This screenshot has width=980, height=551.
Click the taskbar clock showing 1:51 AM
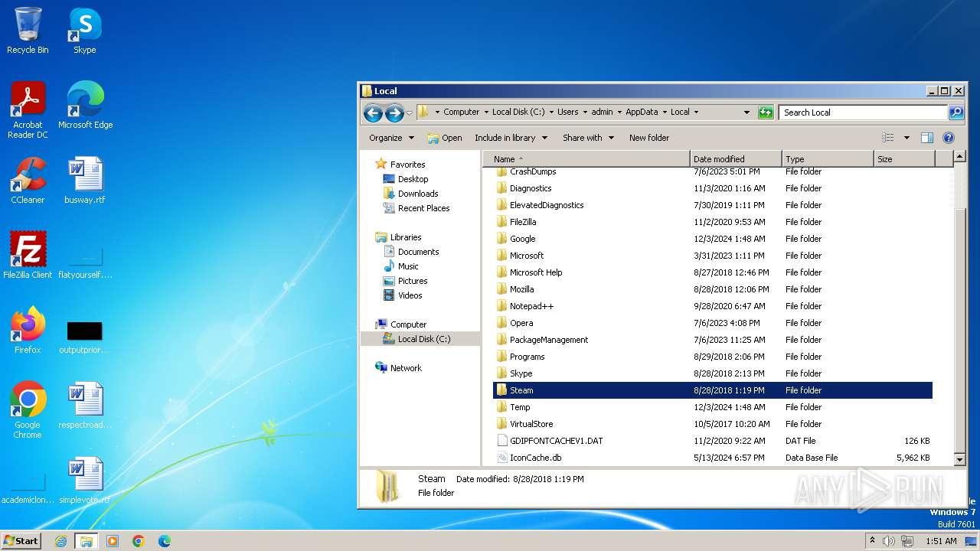[941, 541]
